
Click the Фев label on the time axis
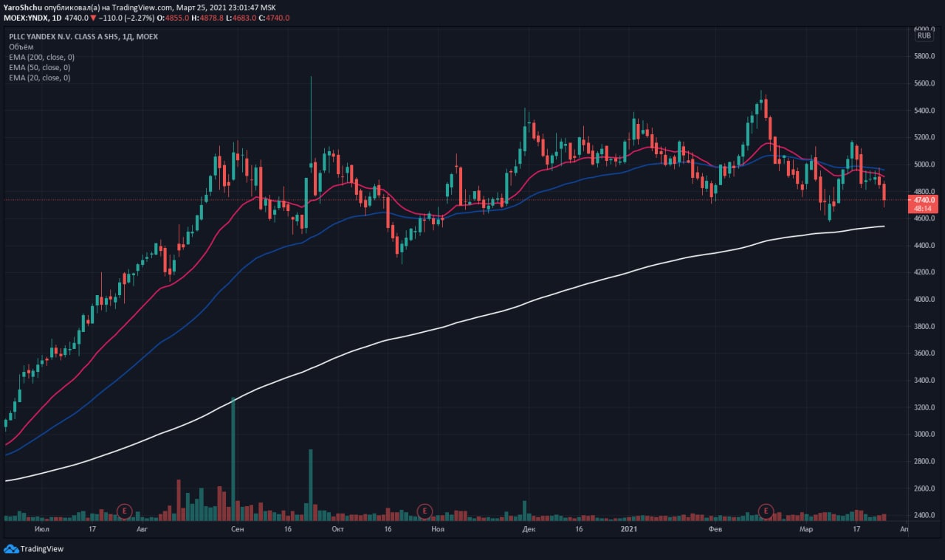715,529
